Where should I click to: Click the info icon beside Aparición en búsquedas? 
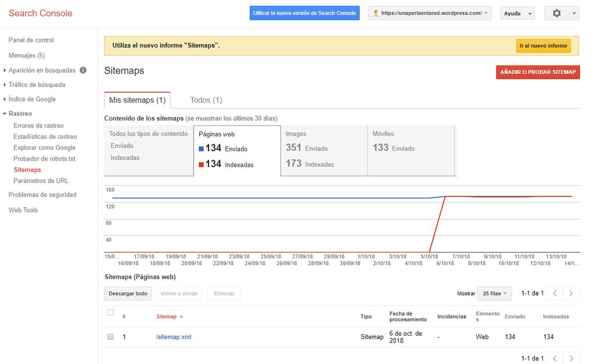tap(83, 70)
